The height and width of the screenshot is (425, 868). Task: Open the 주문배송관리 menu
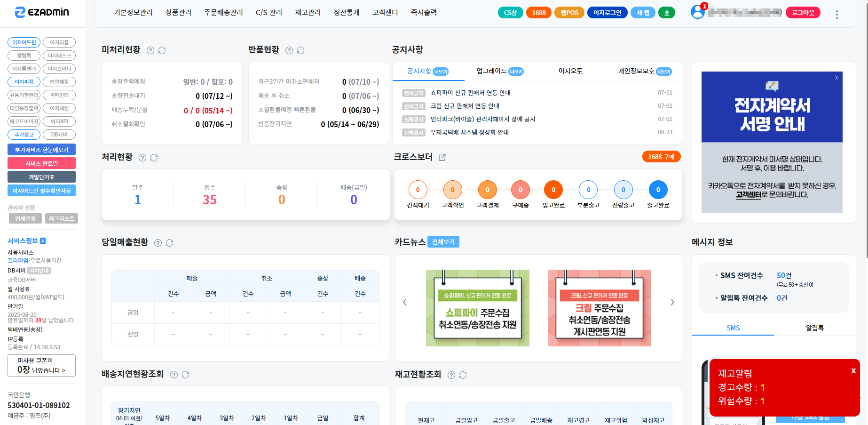point(223,12)
